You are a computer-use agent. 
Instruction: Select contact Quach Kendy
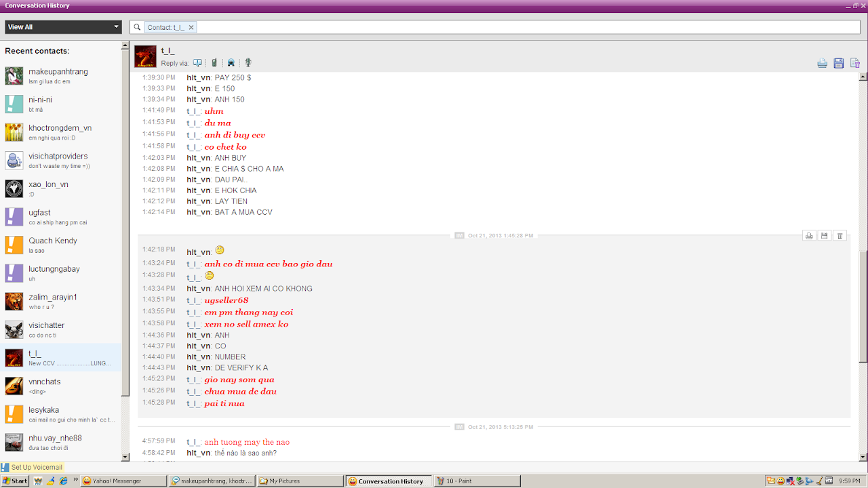click(x=61, y=245)
